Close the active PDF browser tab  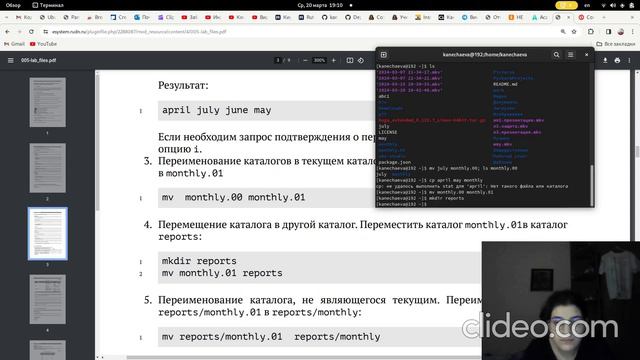[x=568, y=17]
